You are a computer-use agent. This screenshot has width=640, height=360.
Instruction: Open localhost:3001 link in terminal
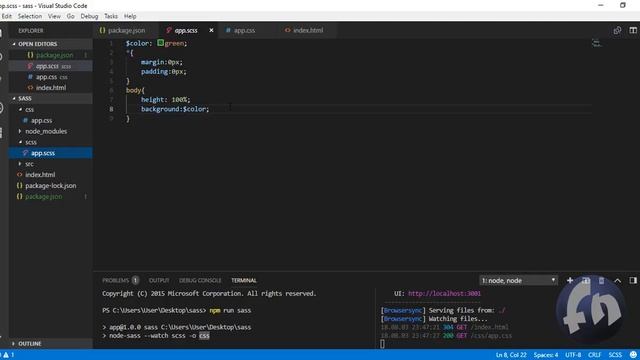point(444,293)
